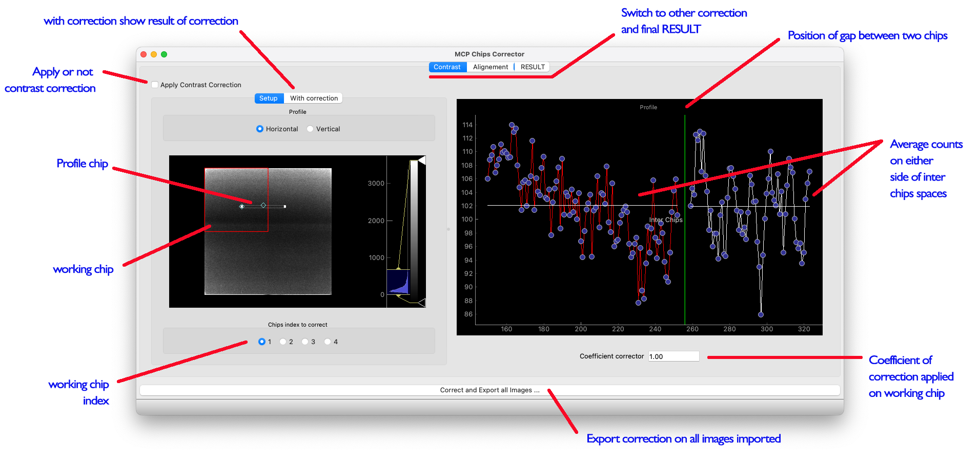
Task: Select chip index 4 to correct
Action: [x=328, y=342]
